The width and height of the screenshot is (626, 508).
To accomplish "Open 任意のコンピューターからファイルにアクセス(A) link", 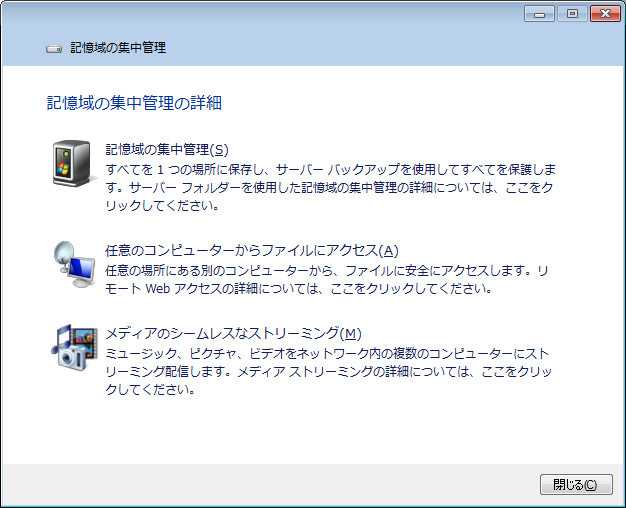I will pos(252,250).
